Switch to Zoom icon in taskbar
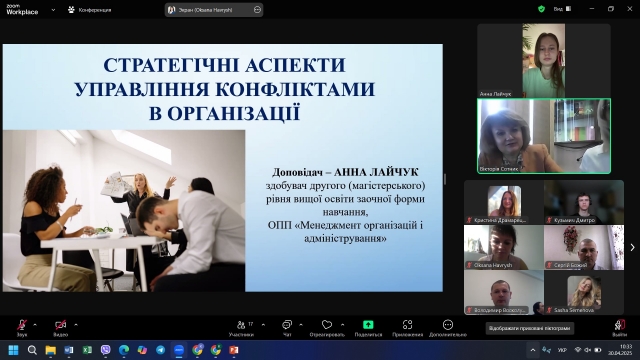This screenshot has width=640, height=360. click(179, 350)
